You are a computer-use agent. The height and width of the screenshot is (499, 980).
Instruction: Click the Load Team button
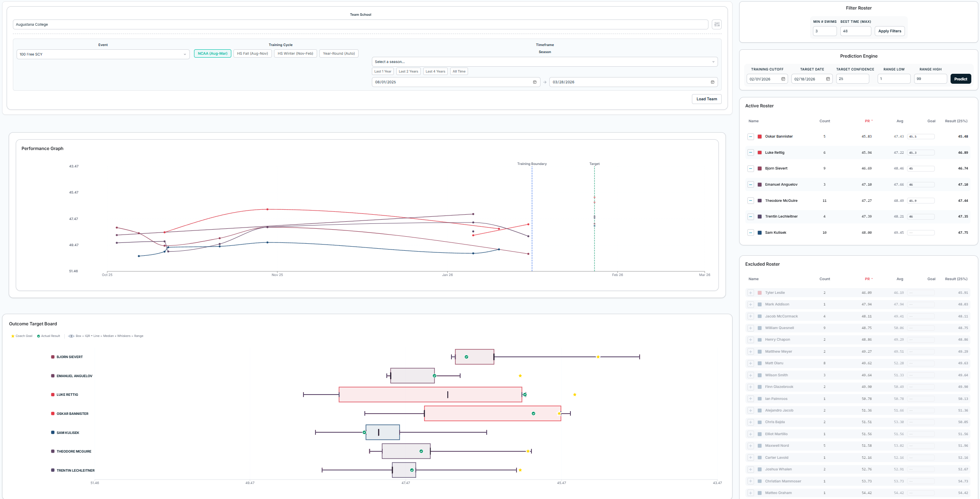tap(706, 99)
